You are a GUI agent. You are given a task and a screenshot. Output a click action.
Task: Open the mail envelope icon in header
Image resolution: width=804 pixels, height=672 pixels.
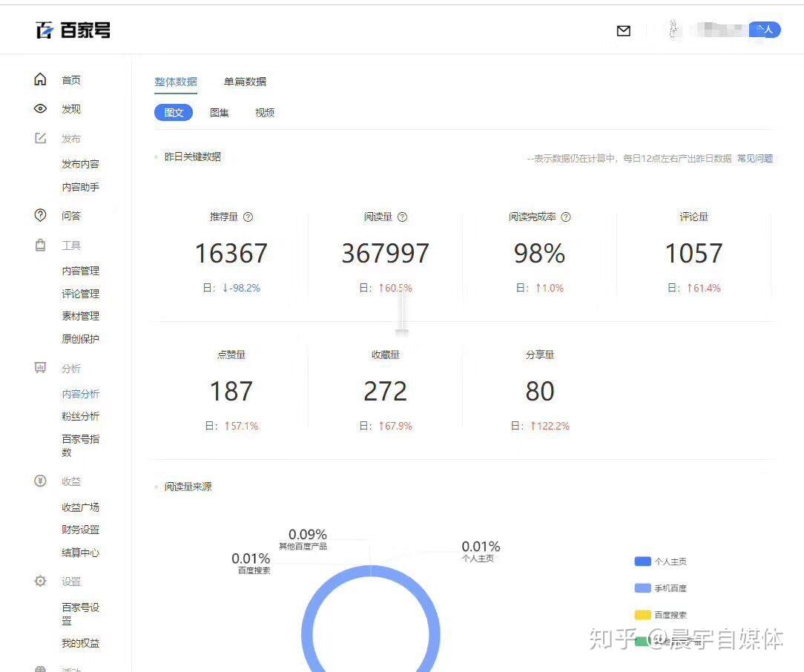(624, 31)
